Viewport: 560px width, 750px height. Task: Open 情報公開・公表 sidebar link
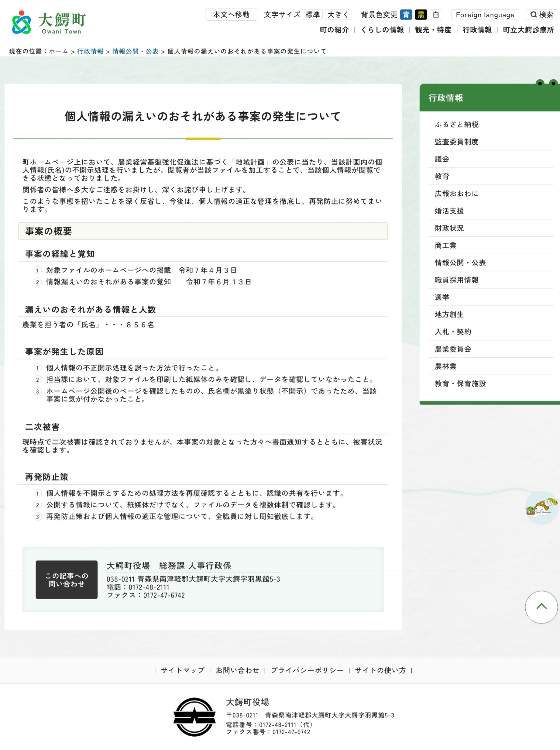pos(491,263)
